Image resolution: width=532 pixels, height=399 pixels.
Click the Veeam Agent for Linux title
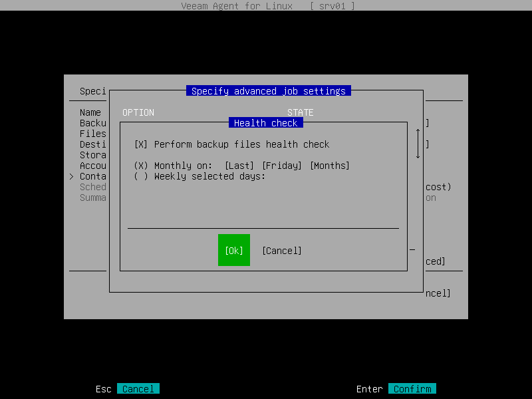pyautogui.click(x=237, y=6)
